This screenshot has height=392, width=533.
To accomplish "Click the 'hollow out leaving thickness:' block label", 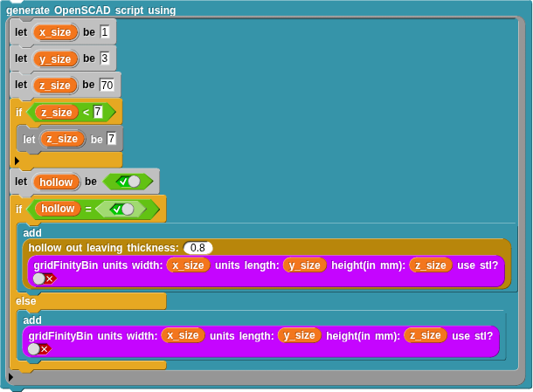I will (103, 248).
